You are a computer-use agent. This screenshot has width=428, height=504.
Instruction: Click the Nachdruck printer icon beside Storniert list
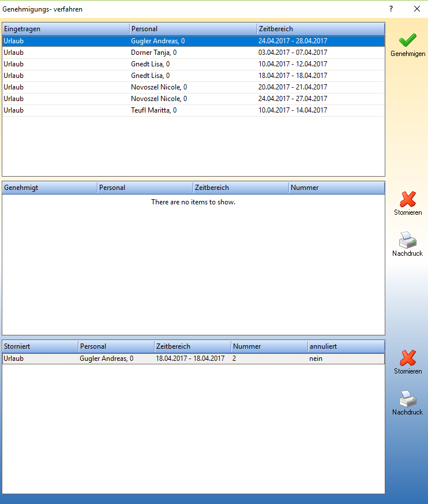(x=408, y=399)
